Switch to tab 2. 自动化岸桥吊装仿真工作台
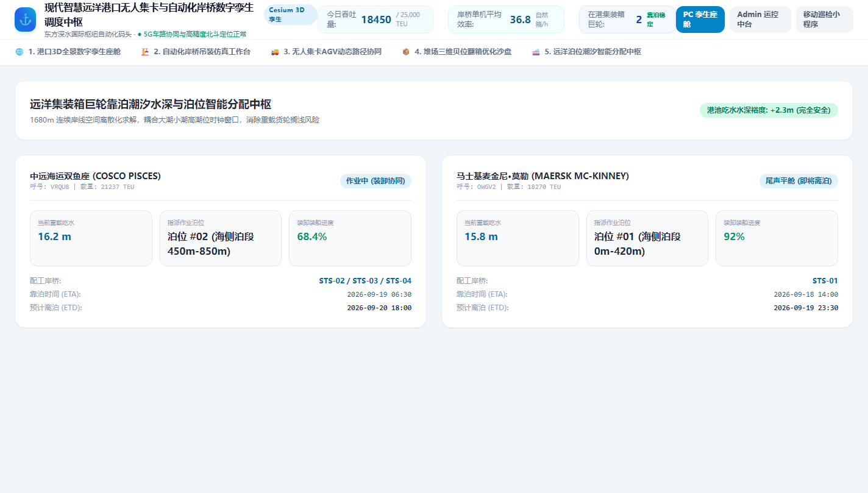 tap(196, 52)
